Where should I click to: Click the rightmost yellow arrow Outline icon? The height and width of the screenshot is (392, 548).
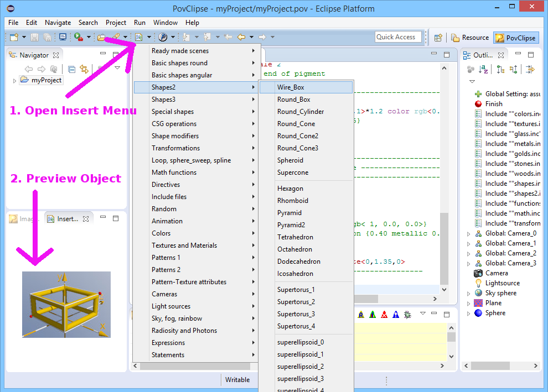tap(530, 69)
